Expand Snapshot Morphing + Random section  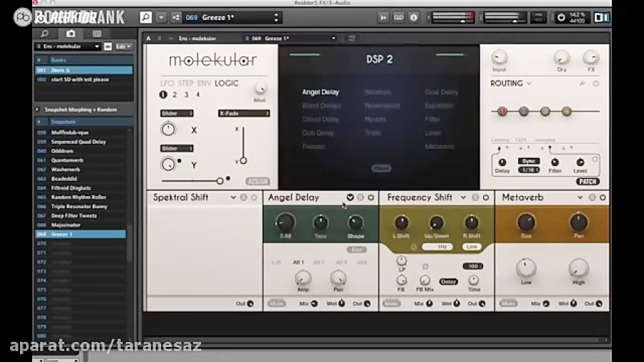37,109
